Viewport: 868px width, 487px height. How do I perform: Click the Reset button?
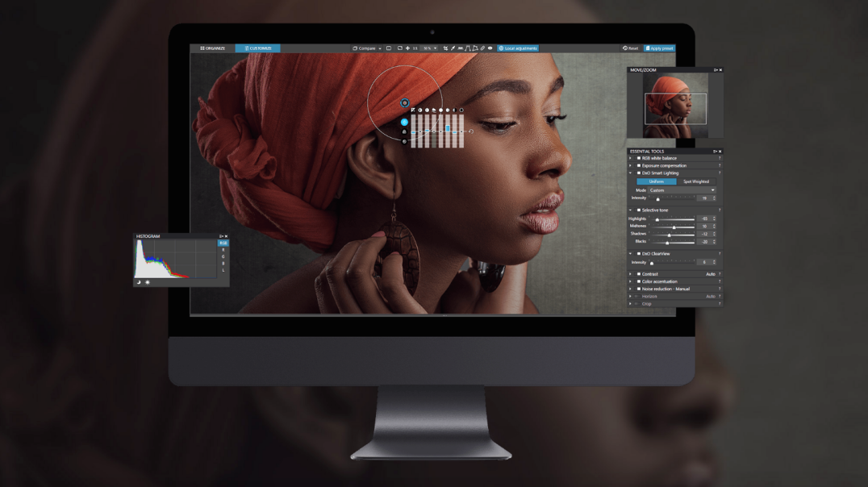[631, 48]
